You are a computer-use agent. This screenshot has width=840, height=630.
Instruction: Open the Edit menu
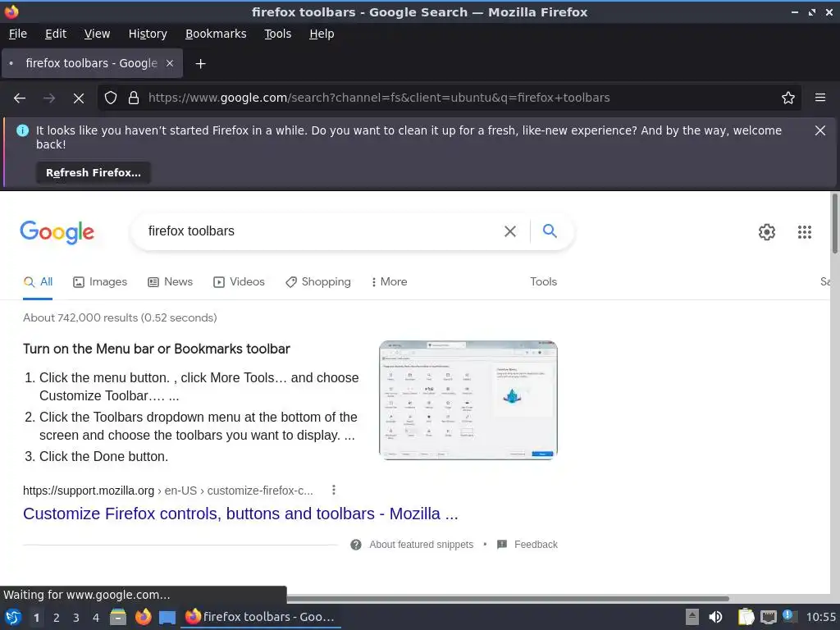56,34
